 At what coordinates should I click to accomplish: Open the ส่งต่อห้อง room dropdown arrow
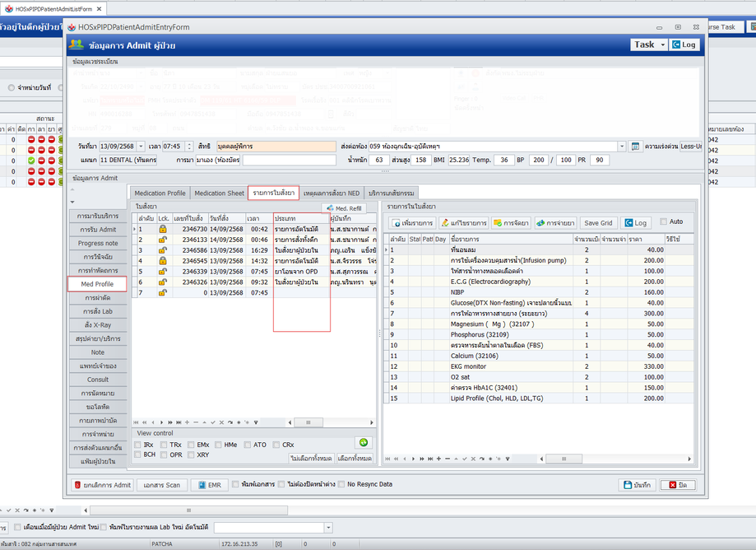coord(621,147)
